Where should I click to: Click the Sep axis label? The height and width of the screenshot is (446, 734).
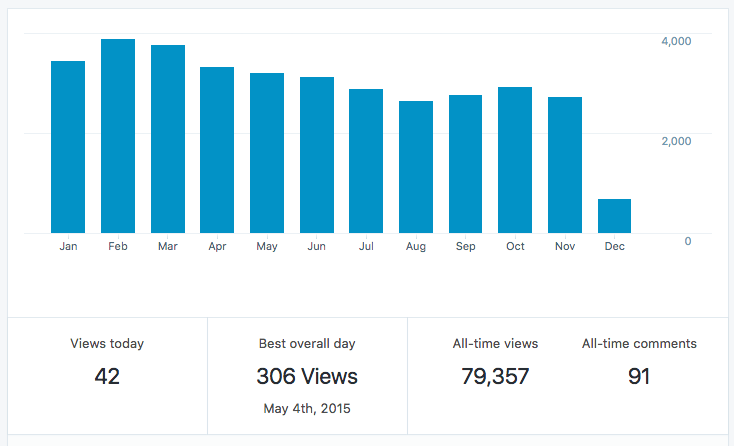(465, 247)
